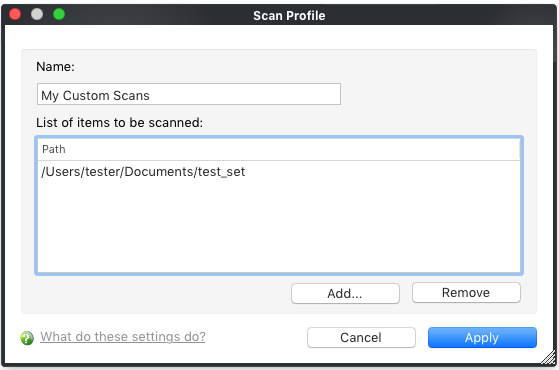
Task: Focus the Name text field
Action: point(189,94)
